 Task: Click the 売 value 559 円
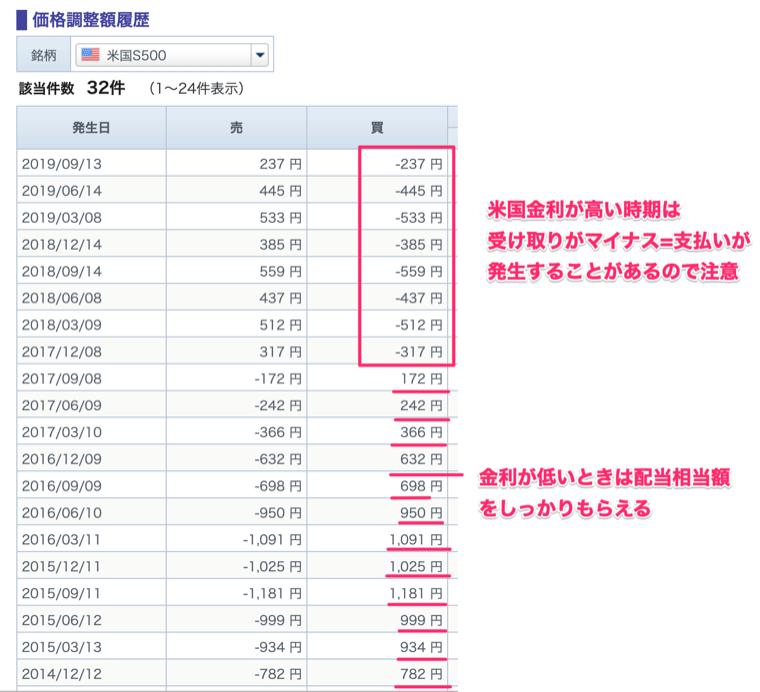click(280, 271)
